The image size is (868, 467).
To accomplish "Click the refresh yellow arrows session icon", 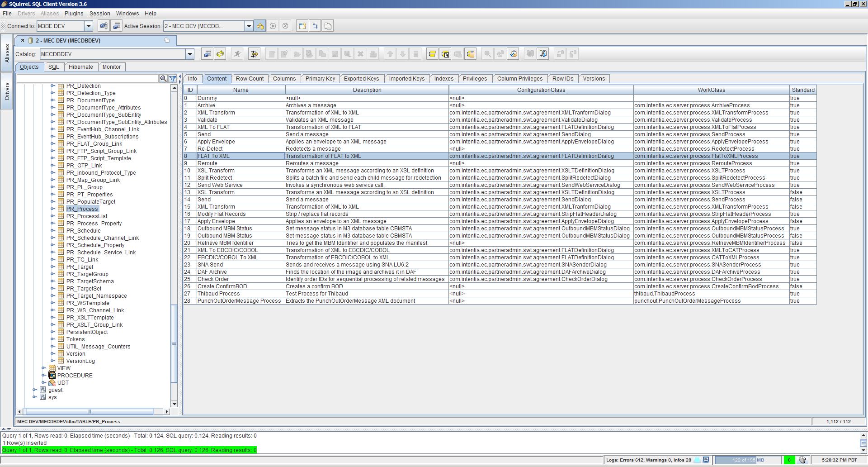I will pyautogui.click(x=220, y=54).
